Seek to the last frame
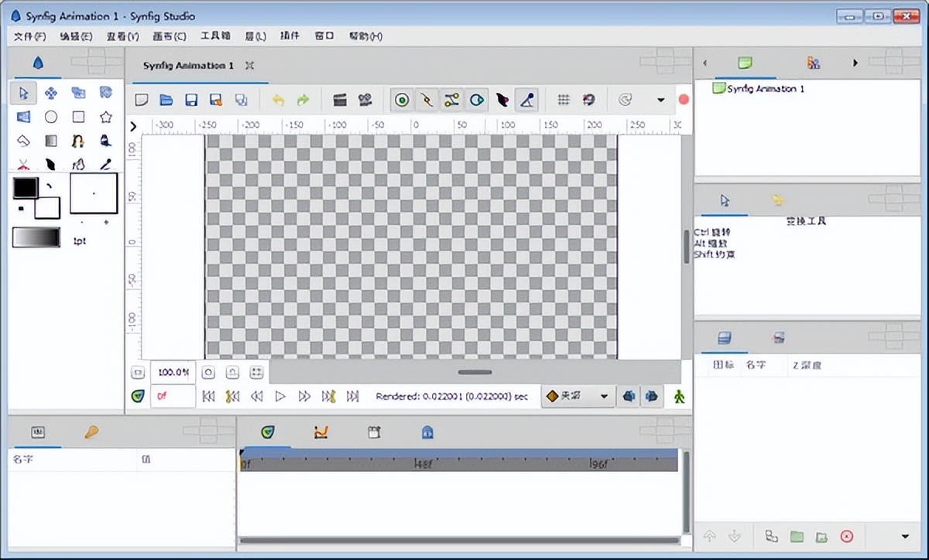929x560 pixels. click(x=353, y=396)
